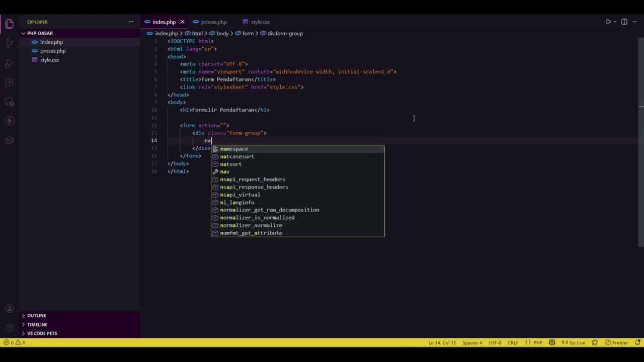
Task: Change line ending via CRLF item
Action: pyautogui.click(x=513, y=343)
